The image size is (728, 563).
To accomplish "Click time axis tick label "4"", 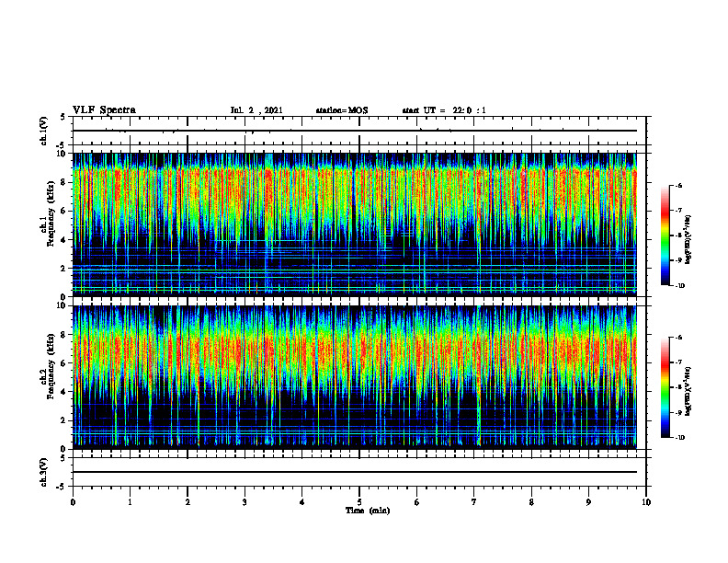I will coord(302,502).
